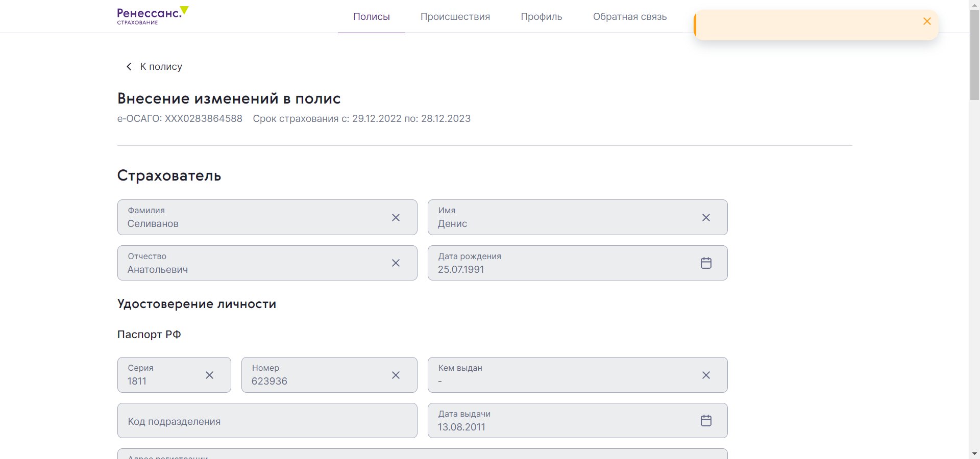This screenshot has height=459, width=980.
Task: Open the calendar for Дата рождения
Action: point(706,263)
